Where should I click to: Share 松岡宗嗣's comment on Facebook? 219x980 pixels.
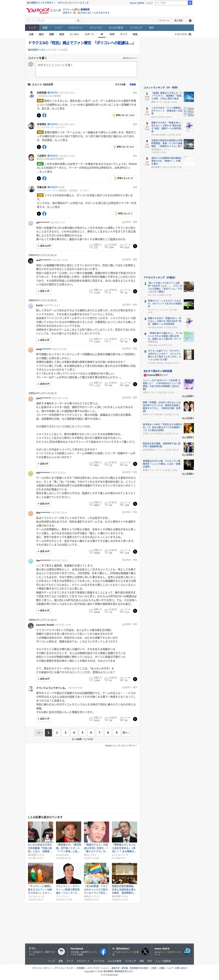coord(45,115)
